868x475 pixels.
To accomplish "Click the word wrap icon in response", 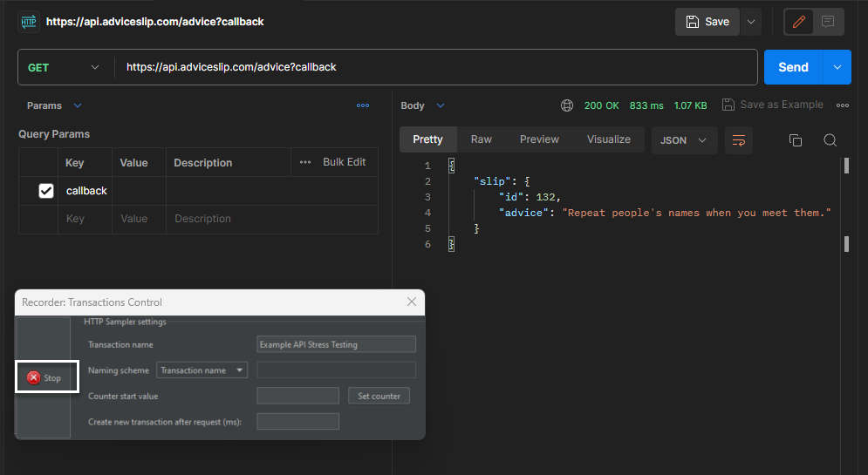I will coord(739,139).
